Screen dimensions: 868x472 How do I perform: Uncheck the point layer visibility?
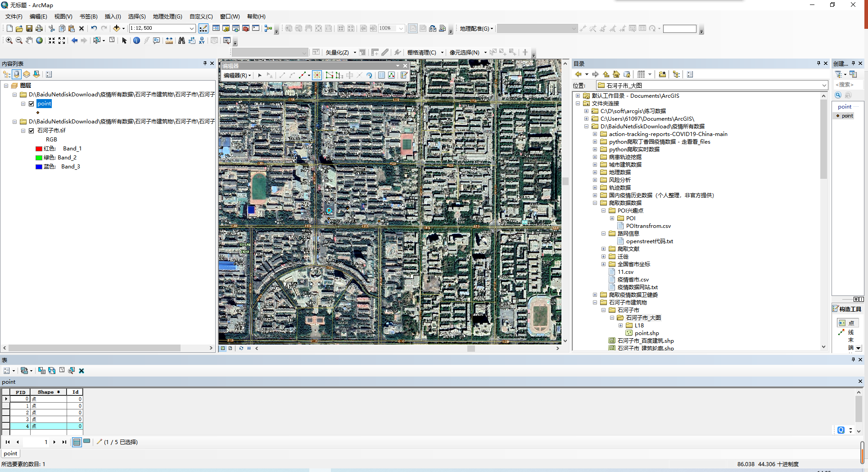32,104
